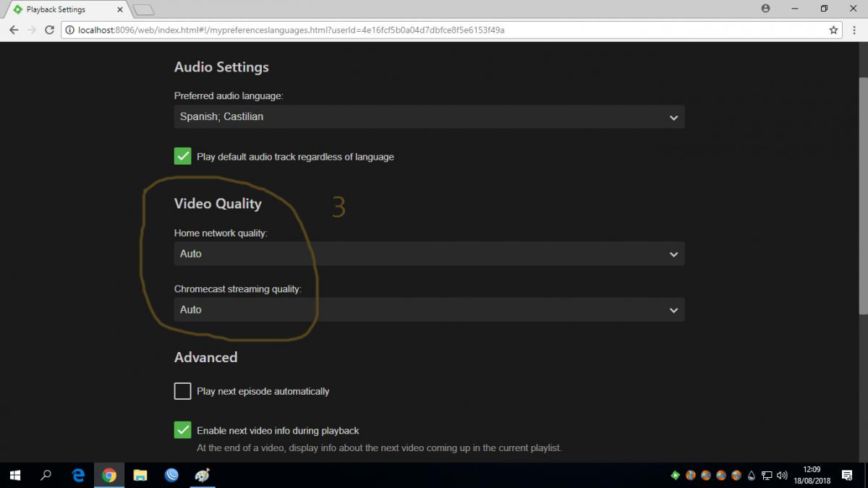The image size is (868, 488).
Task: Bookmark this page with the star icon
Action: (x=833, y=30)
